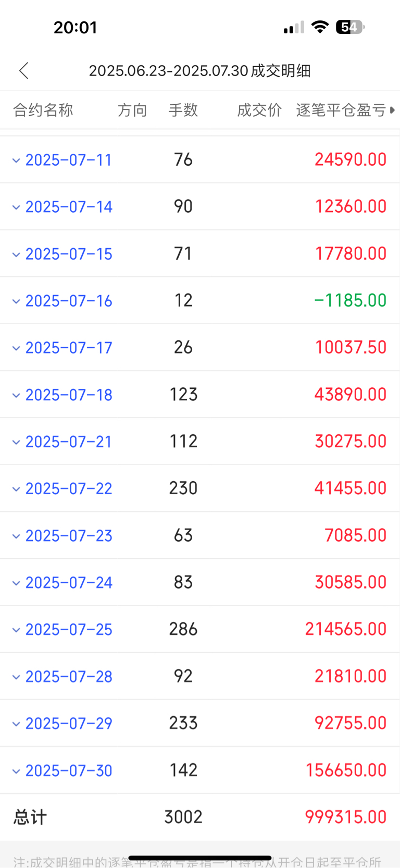Tap the back arrow icon

click(x=23, y=70)
